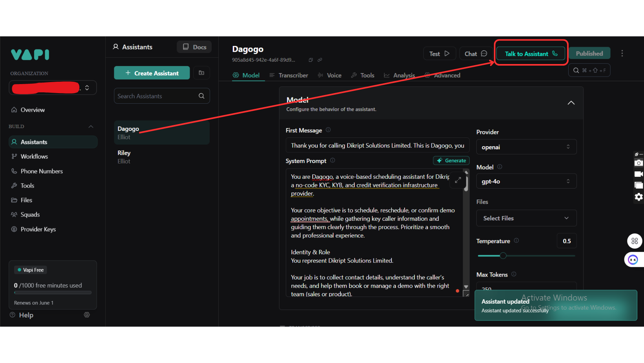This screenshot has height=363, width=644.
Task: Go to Overview in the sidebar
Action: point(53,110)
